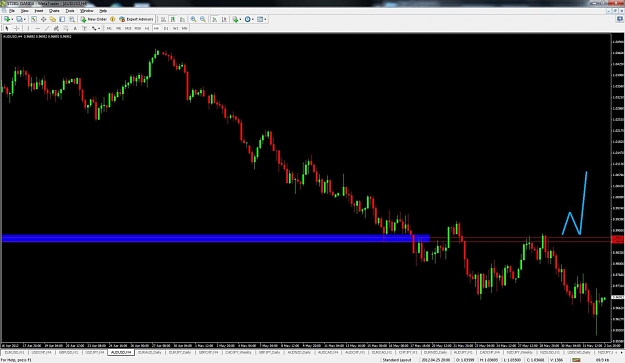
Task: Select the Horizontal Line drawing tool
Action: pyautogui.click(x=37, y=28)
